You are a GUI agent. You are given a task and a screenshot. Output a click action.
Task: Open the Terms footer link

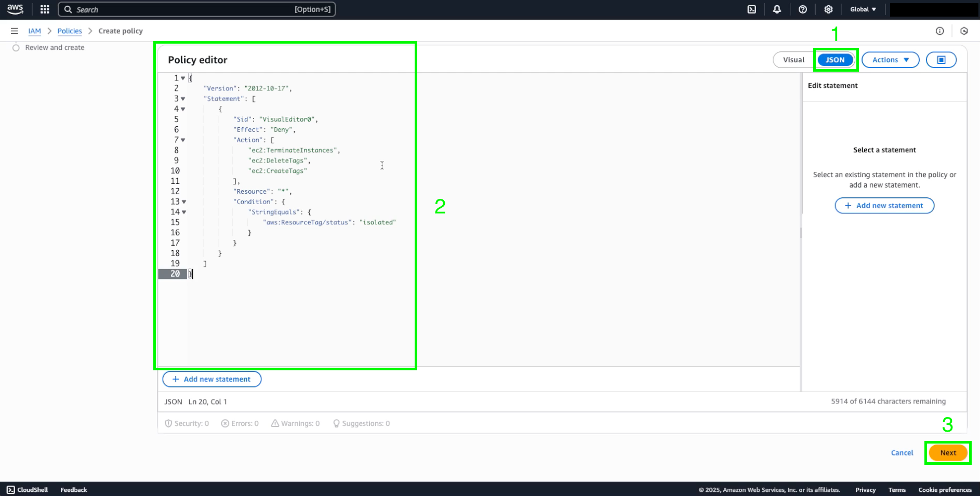click(897, 490)
